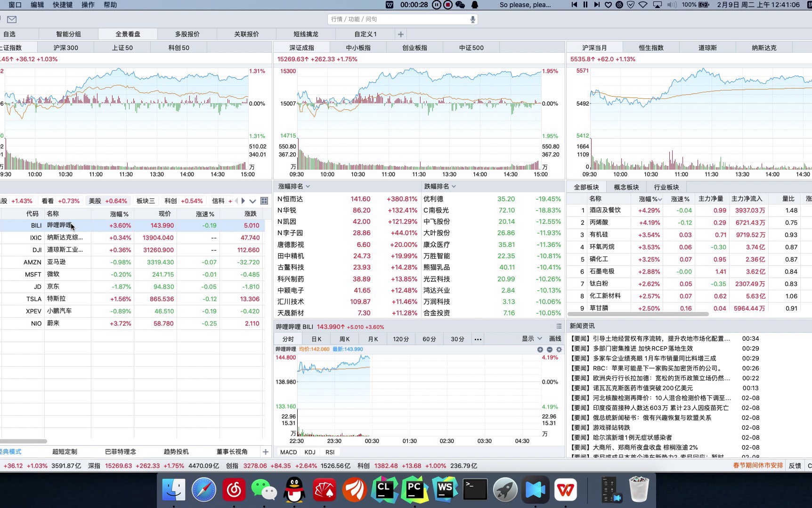Open WPS Office from the Dock
The height and width of the screenshot is (508, 812).
(x=566, y=490)
